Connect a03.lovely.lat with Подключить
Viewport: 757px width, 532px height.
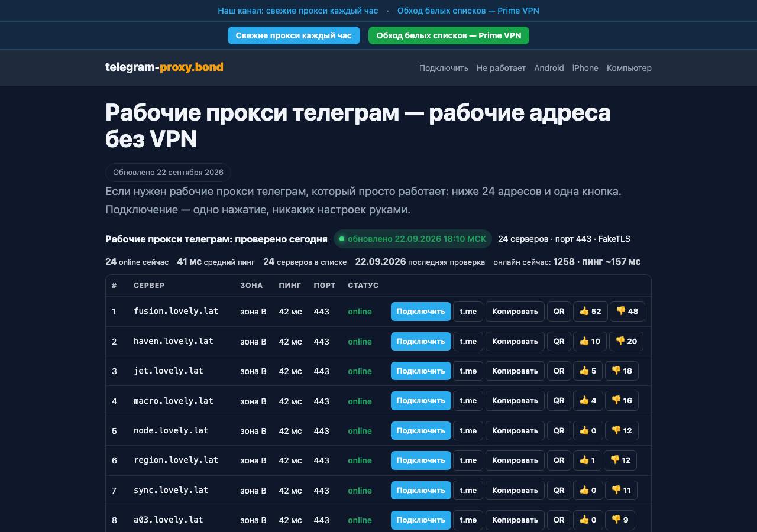420,520
